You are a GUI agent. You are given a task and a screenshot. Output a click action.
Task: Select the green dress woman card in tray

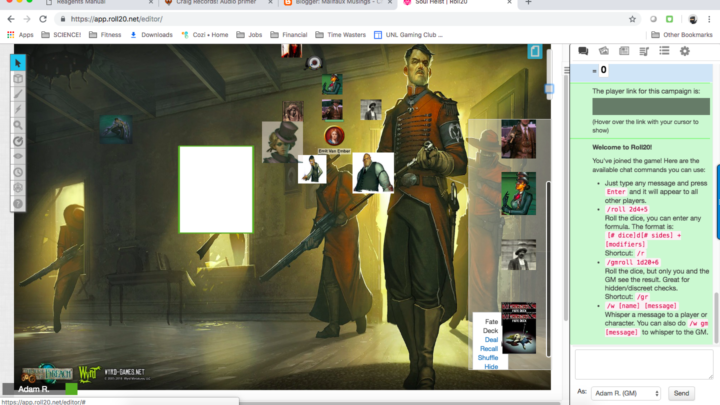(518, 193)
